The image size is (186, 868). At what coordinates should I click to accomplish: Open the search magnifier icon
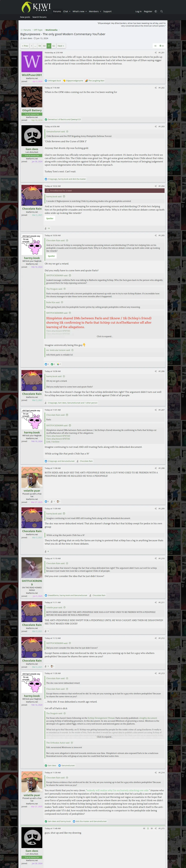click(x=161, y=11)
